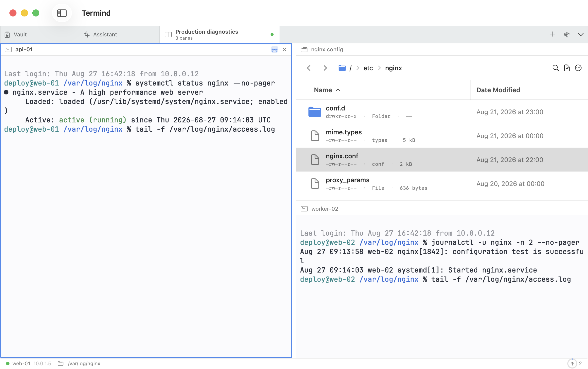Open the conf.d folder
The height and width of the screenshot is (369, 588).
coord(442,112)
